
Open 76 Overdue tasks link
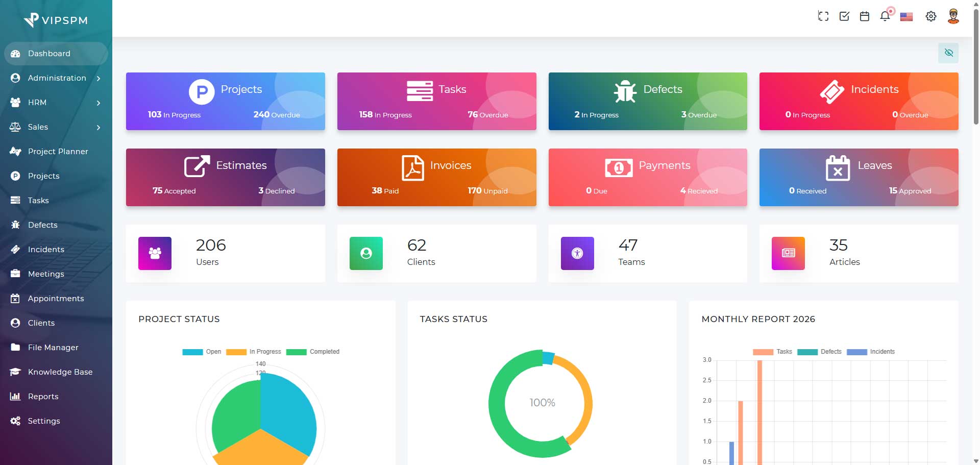(x=488, y=115)
